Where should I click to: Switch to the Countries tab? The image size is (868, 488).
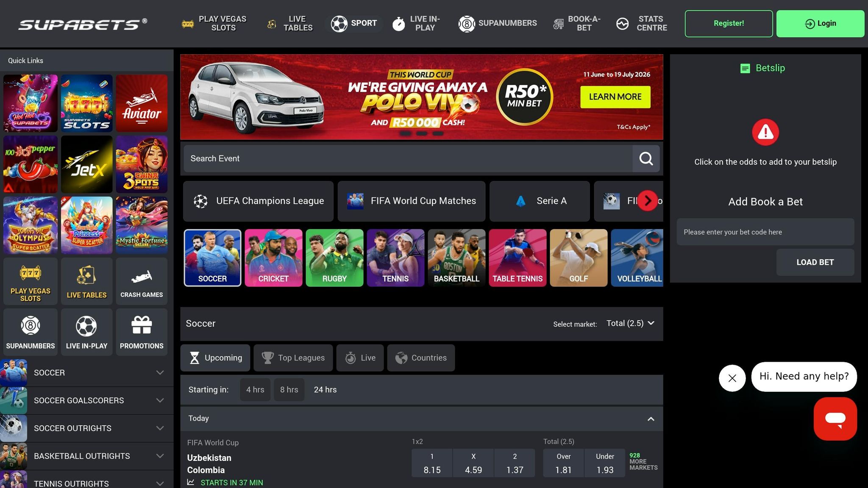pos(421,358)
